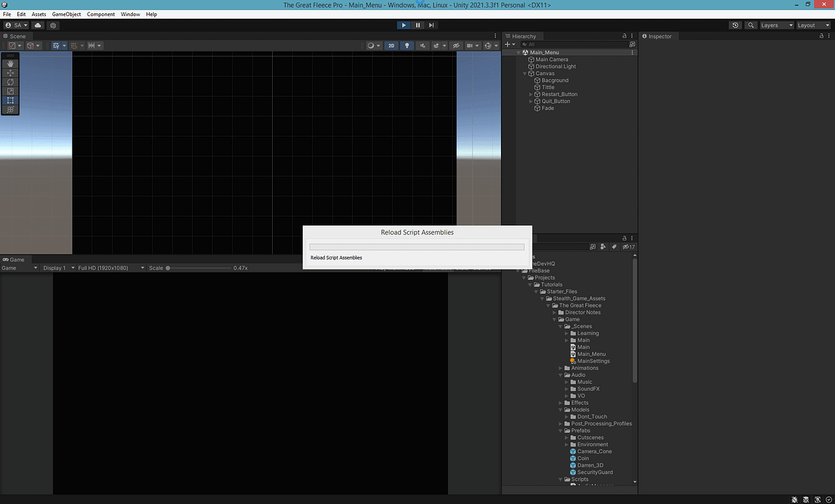The height and width of the screenshot is (504, 835).
Task: Collapse the Canvas object in Hierarchy
Action: click(524, 73)
